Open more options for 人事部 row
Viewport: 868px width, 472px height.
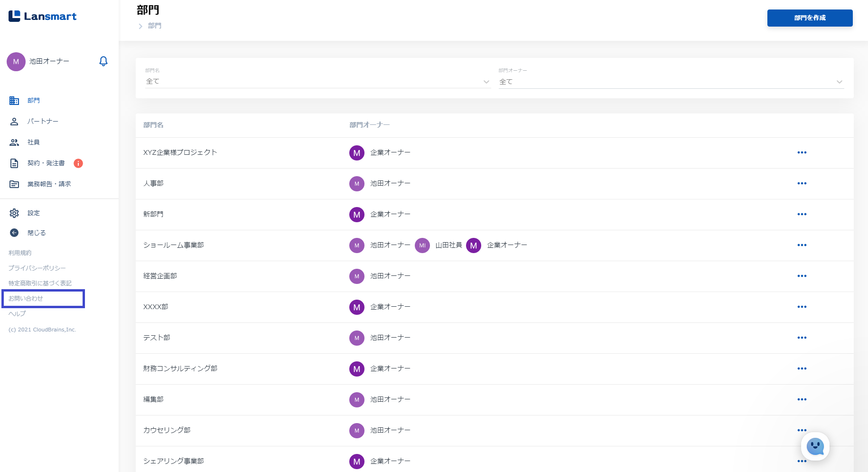click(x=802, y=183)
